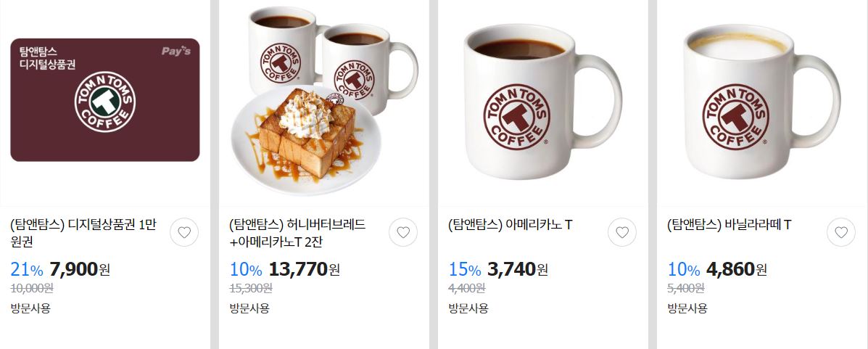This screenshot has width=868, height=349.
Task: Toggle wishlist heart for 허니버터브레드 set
Action: tap(403, 232)
